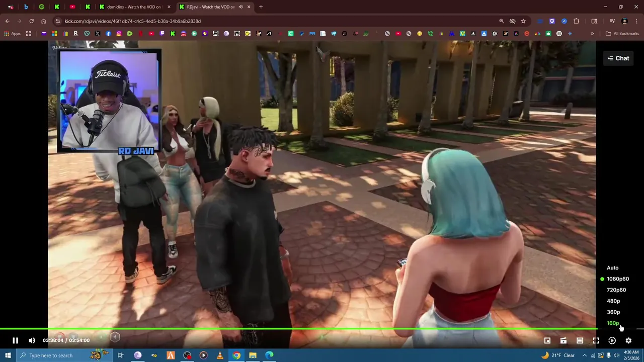
Task: Open the Twitch bookmark
Action: point(162,34)
